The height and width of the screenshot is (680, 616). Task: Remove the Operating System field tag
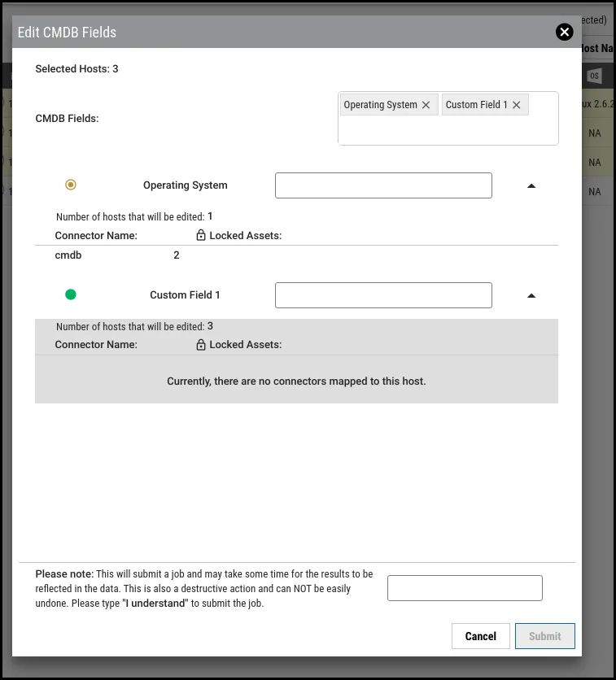(426, 105)
